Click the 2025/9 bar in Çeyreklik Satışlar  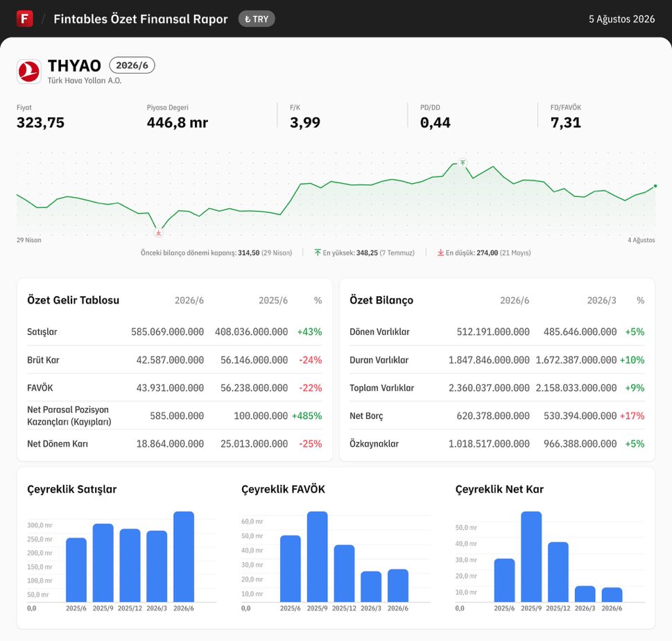[x=103, y=563]
